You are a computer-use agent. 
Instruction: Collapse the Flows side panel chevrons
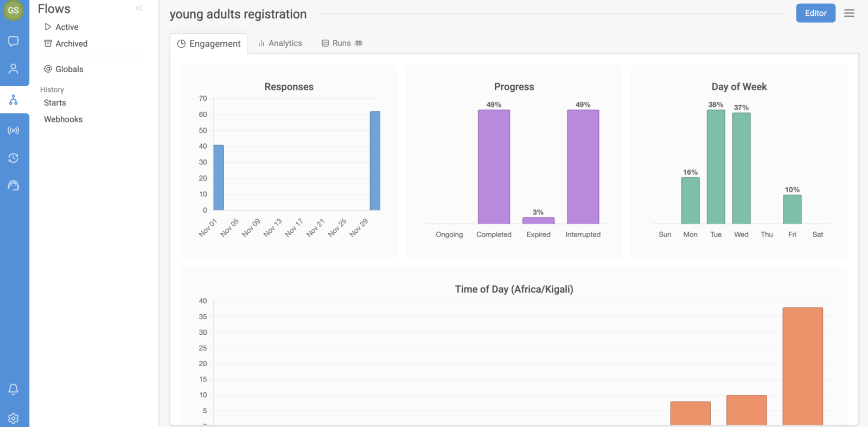139,8
